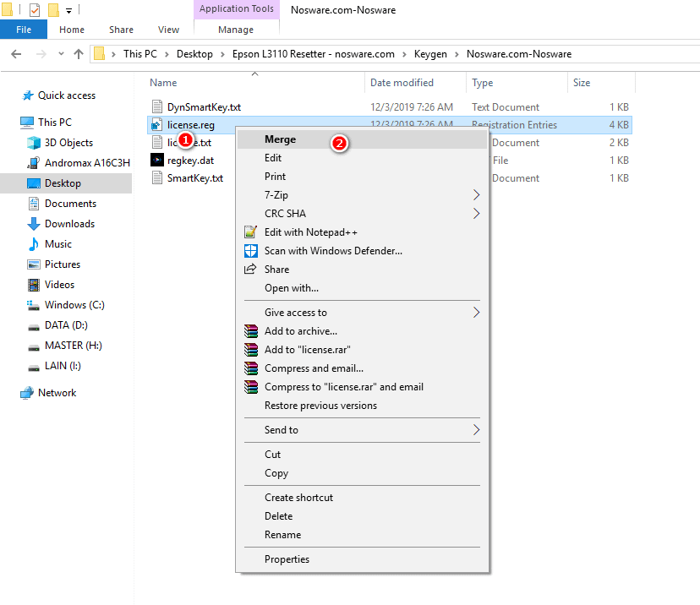
Task: Choose Edit from the context menu
Action: point(362,158)
